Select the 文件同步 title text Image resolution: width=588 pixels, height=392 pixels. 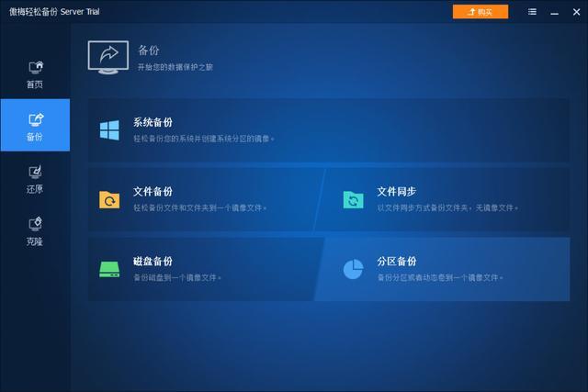[396, 192]
